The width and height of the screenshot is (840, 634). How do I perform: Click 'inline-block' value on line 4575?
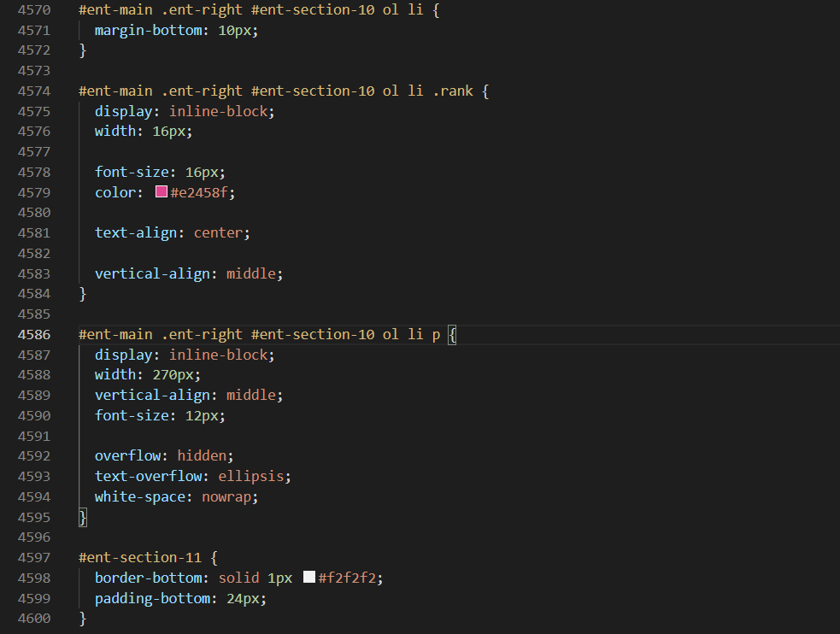click(x=219, y=111)
